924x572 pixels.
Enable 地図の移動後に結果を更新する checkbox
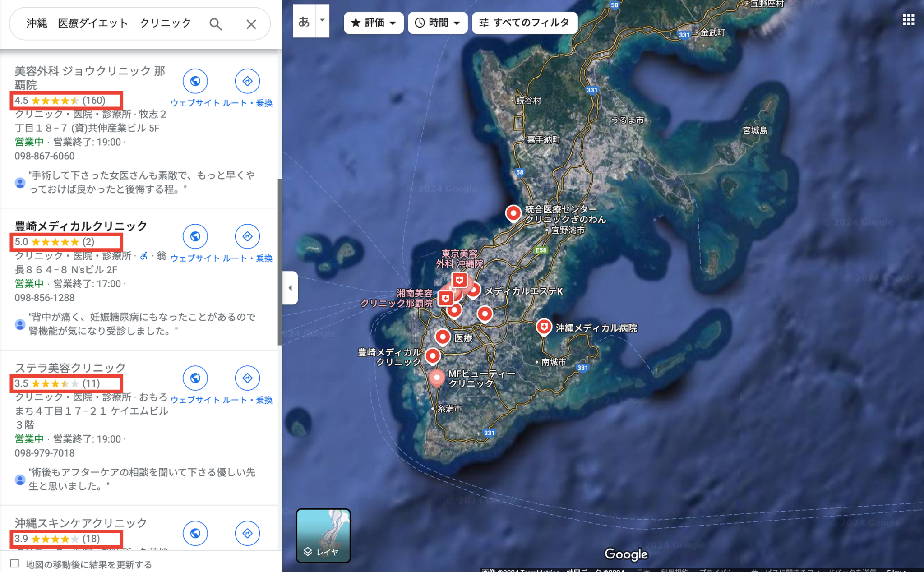tap(15, 563)
